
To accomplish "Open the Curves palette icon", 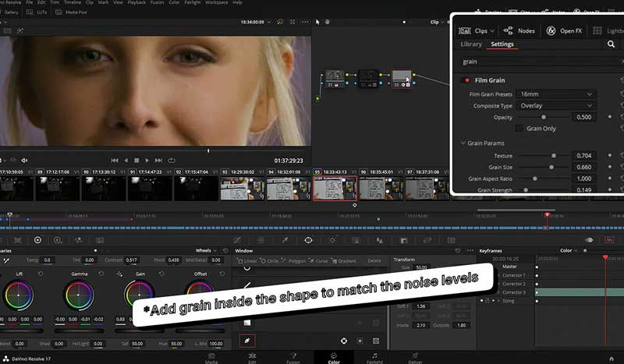I will [237, 240].
